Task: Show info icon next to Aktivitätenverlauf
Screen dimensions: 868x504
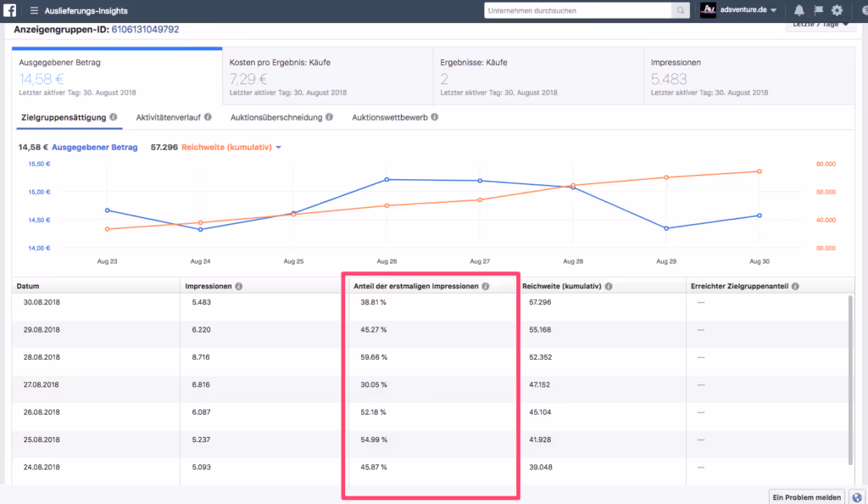Action: [x=209, y=117]
